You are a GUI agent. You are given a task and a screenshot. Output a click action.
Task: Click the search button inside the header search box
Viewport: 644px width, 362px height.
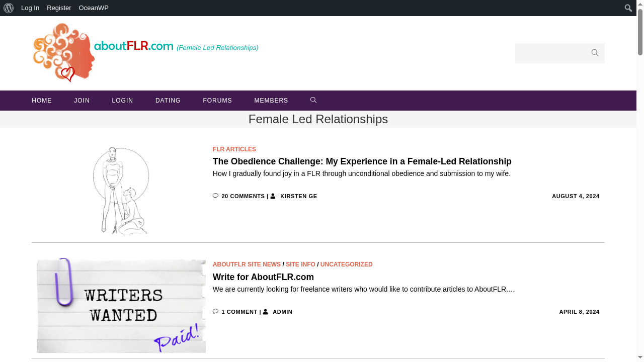point(594,53)
